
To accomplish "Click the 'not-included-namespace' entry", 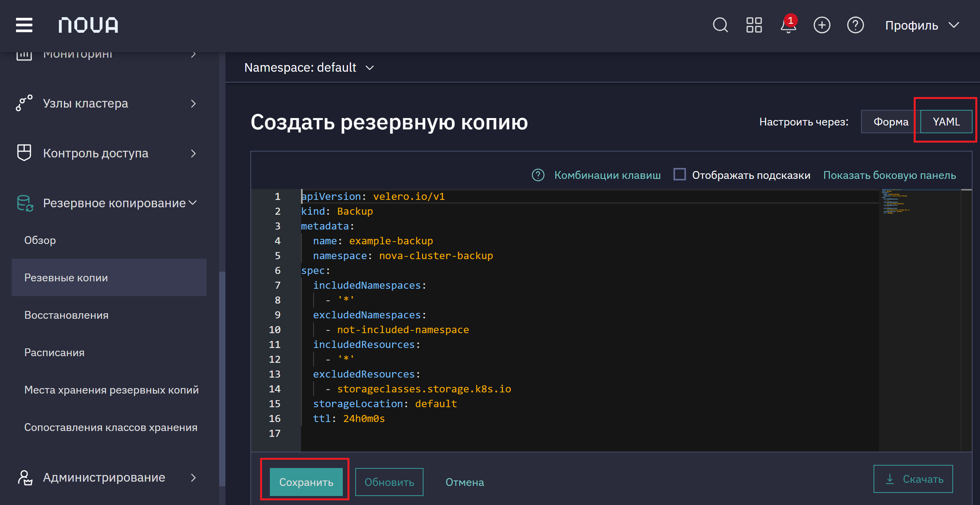I will coord(403,330).
